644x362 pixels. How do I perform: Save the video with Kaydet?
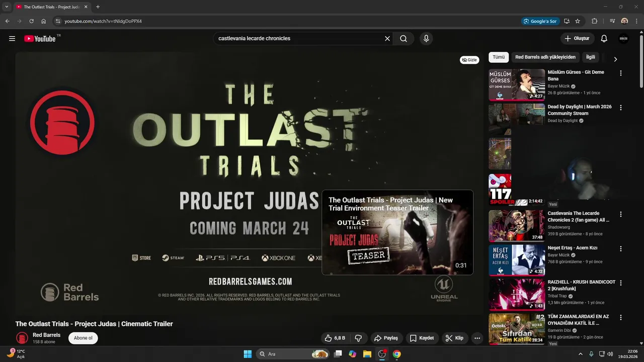[x=422, y=338]
